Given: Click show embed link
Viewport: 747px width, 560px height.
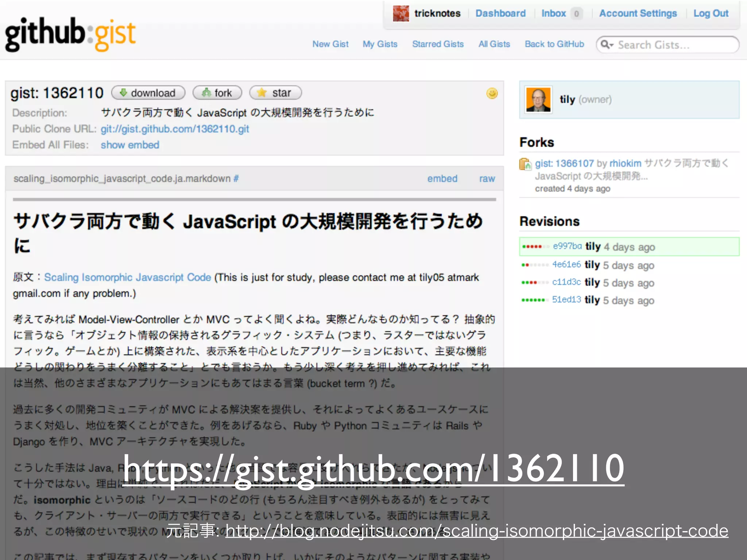Looking at the screenshot, I should [130, 145].
